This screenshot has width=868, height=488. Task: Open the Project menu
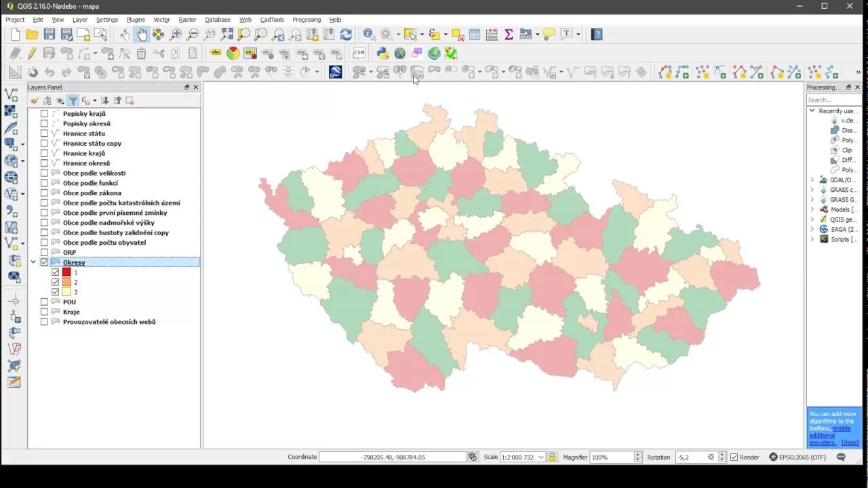[x=15, y=20]
